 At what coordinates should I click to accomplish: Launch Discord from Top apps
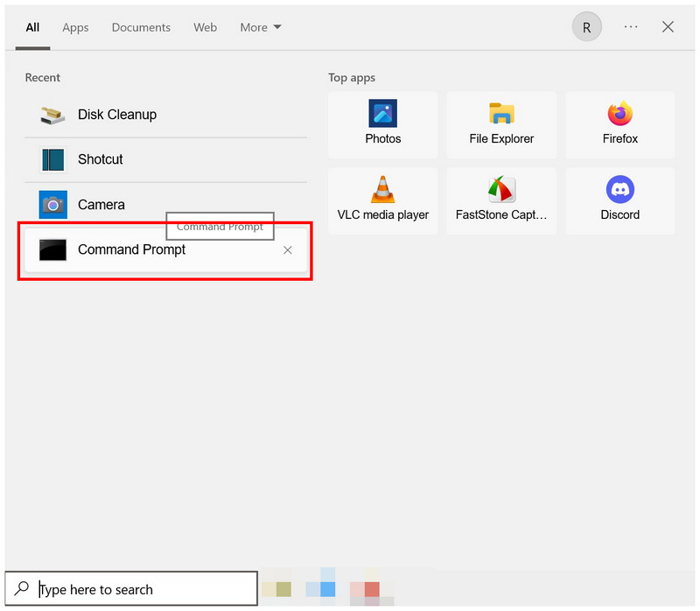pos(620,201)
